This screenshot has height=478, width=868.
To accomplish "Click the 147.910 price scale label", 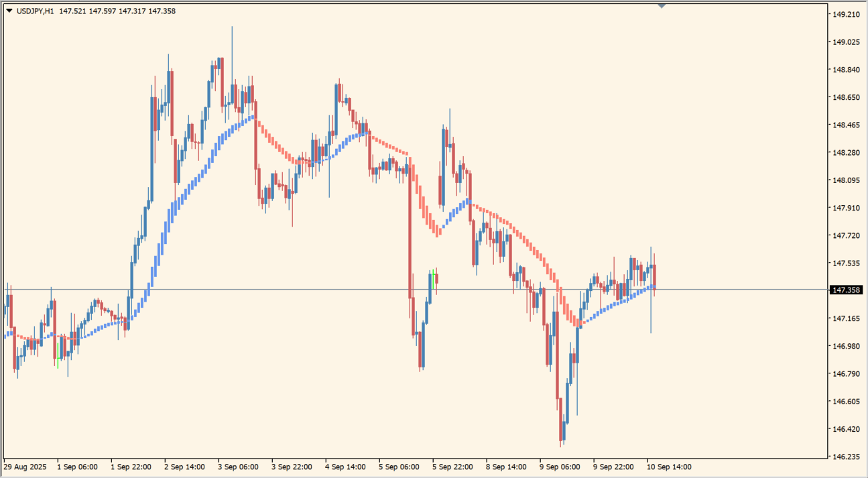I will 846,208.
